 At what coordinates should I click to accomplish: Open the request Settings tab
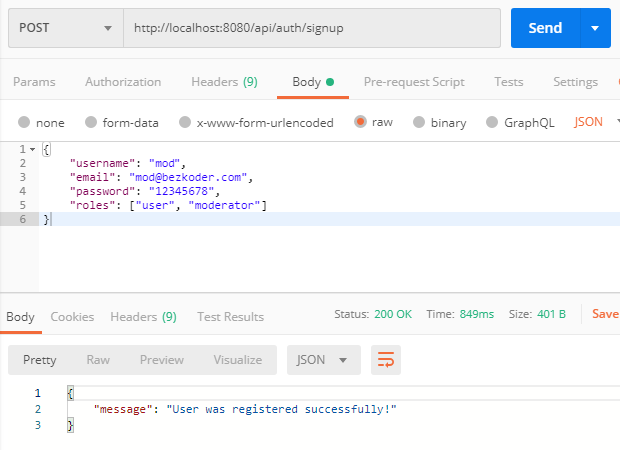point(575,82)
